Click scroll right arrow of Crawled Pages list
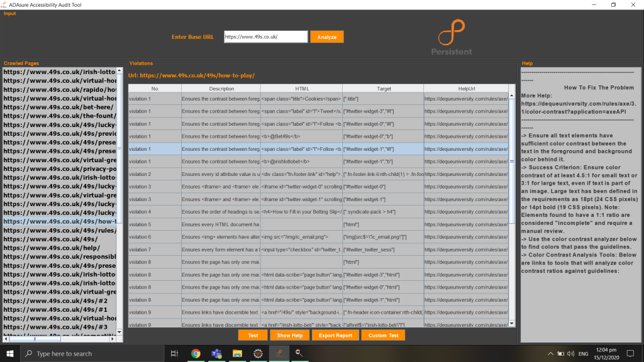 113,339
